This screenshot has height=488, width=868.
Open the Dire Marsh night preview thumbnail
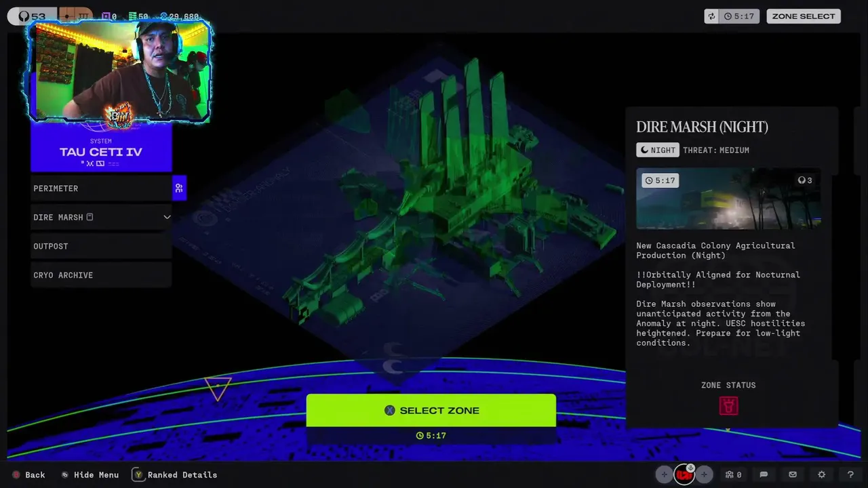click(728, 199)
